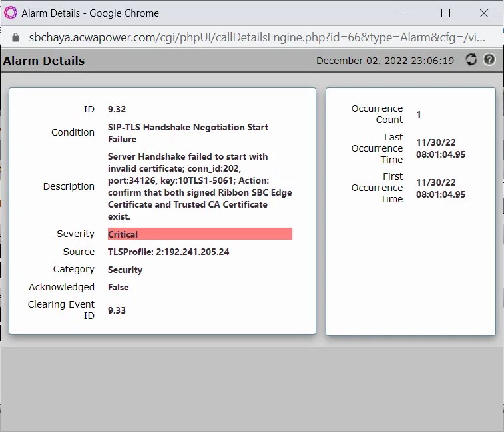The image size is (504, 432).
Task: Close the Alarm Details window
Action: click(x=484, y=13)
